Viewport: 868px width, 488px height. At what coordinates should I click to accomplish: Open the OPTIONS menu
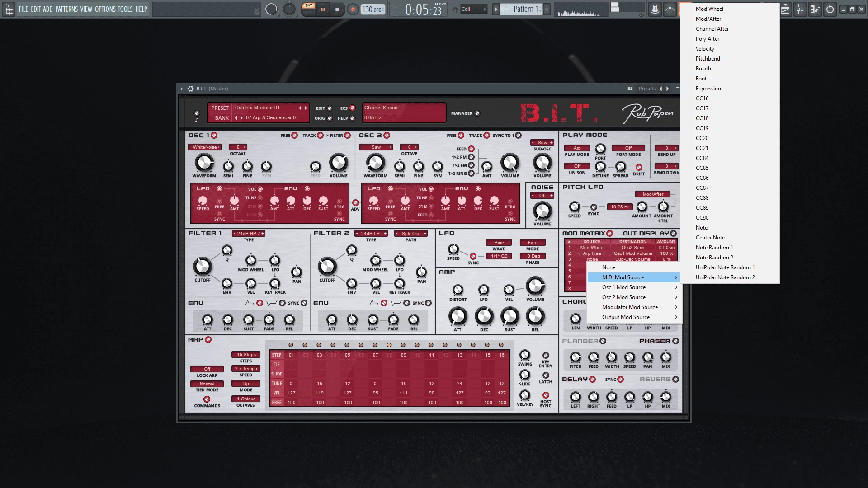click(105, 9)
